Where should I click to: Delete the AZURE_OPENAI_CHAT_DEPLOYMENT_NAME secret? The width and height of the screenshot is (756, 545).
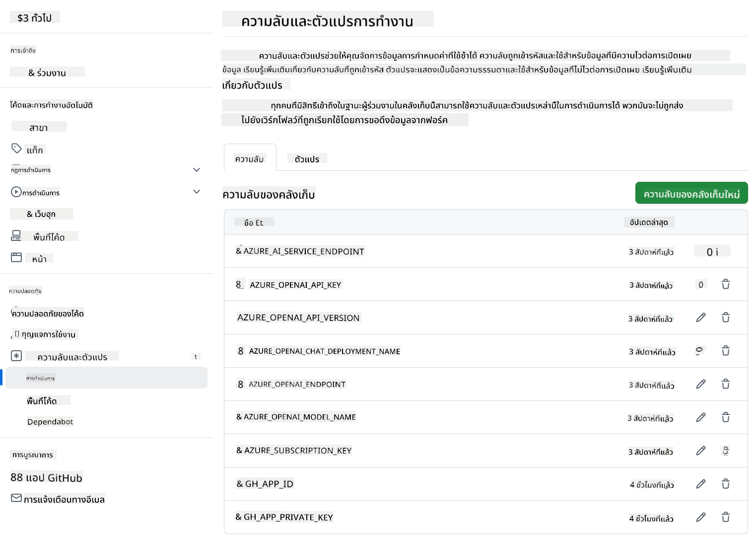(x=726, y=351)
